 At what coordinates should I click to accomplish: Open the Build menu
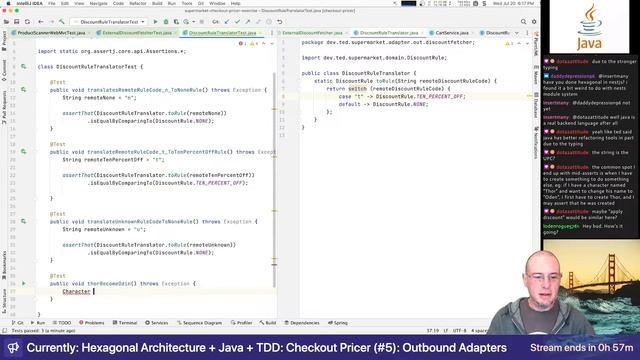(x=157, y=3)
